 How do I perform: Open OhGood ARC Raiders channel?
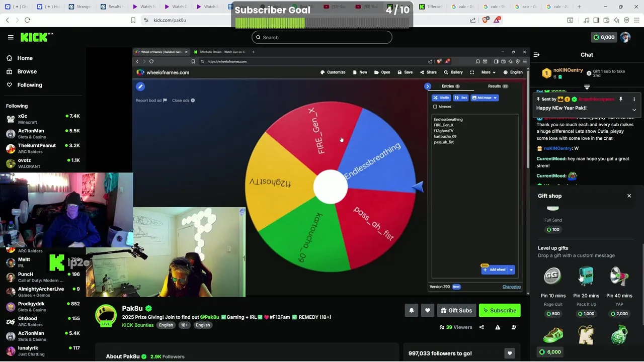click(43, 321)
